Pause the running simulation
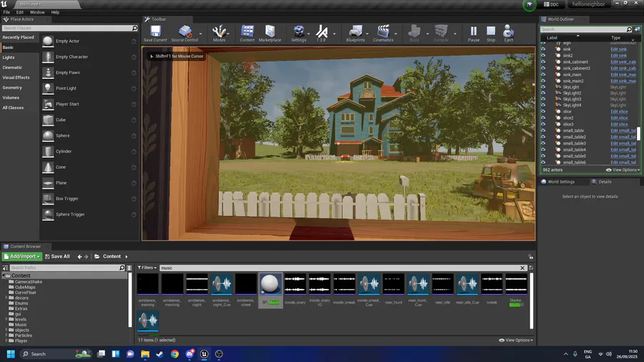The image size is (644, 362). (x=474, y=31)
